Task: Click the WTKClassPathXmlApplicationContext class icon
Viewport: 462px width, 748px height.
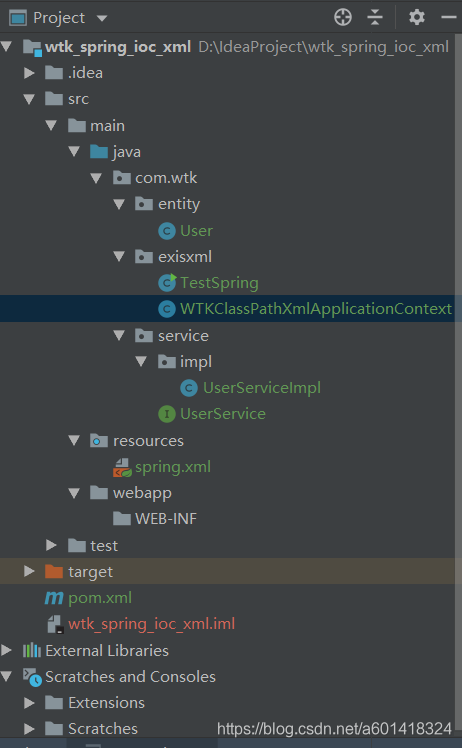Action: [x=167, y=309]
